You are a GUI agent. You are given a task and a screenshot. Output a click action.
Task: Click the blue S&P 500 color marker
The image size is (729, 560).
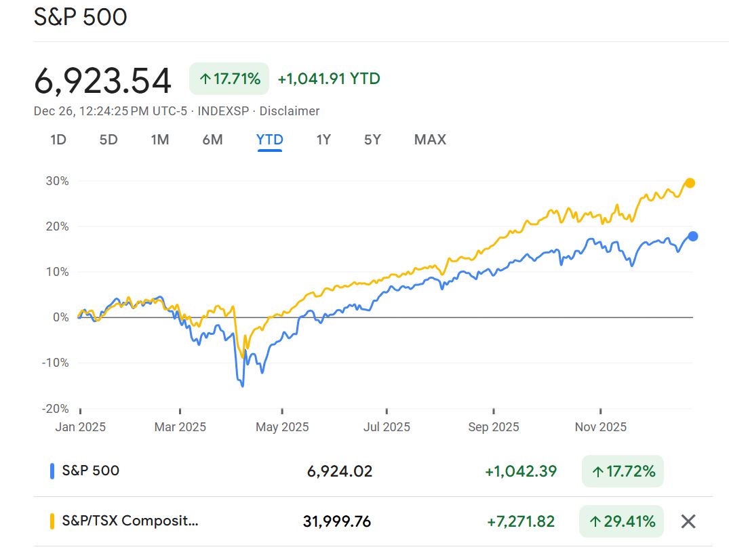coord(52,471)
